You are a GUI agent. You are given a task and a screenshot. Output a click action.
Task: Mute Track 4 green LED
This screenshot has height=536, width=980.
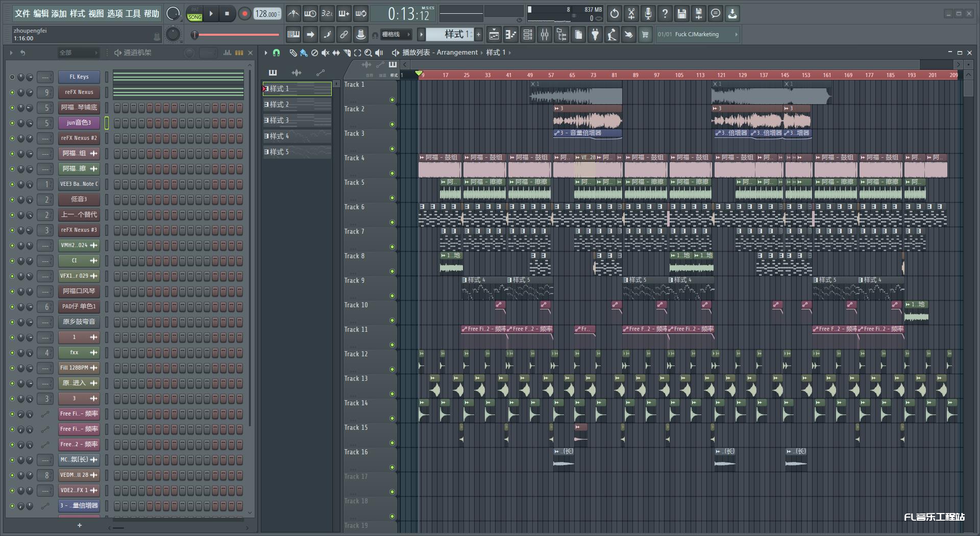[x=392, y=173]
